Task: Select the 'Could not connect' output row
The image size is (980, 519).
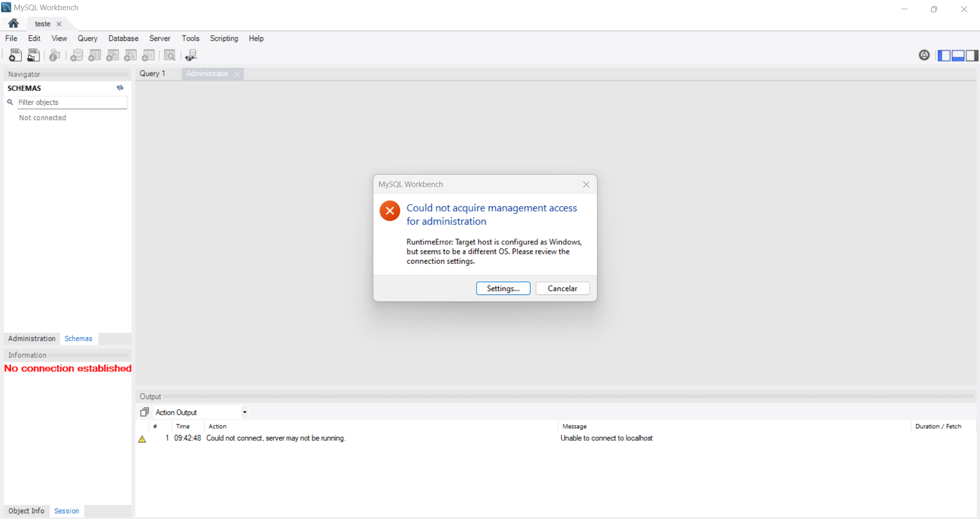Action: click(556, 438)
